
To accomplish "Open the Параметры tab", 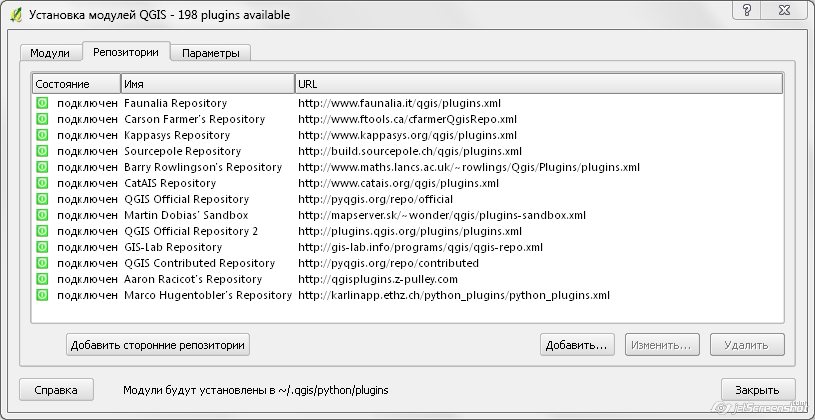I will pyautogui.click(x=211, y=53).
